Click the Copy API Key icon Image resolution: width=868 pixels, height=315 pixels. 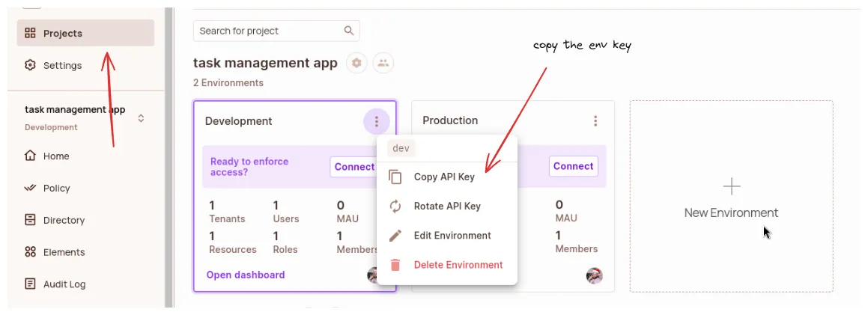tap(395, 177)
